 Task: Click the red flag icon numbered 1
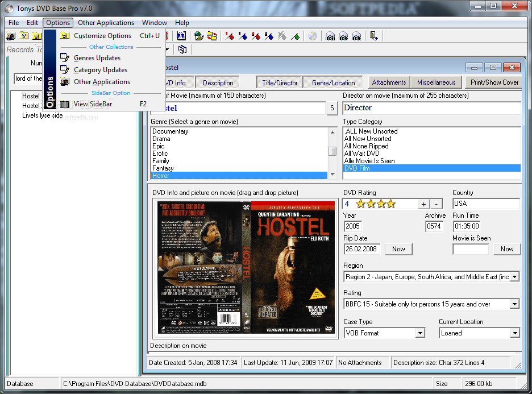tap(230, 36)
